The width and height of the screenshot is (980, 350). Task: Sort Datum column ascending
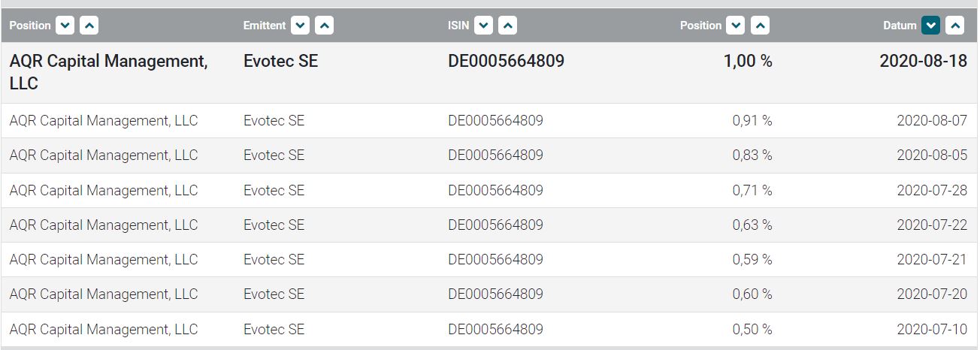(x=955, y=26)
